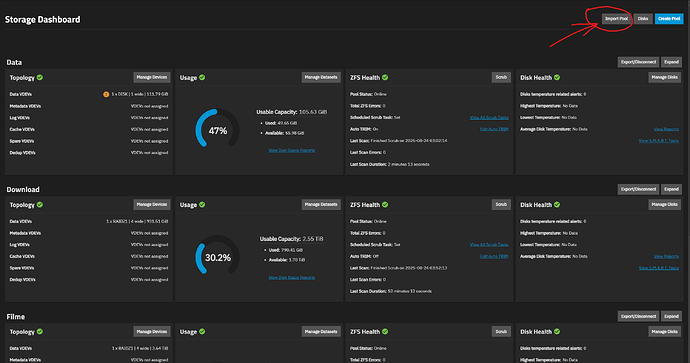Click the Storage Dashboard heading
Viewport: 690px width, 363px height.
click(42, 19)
